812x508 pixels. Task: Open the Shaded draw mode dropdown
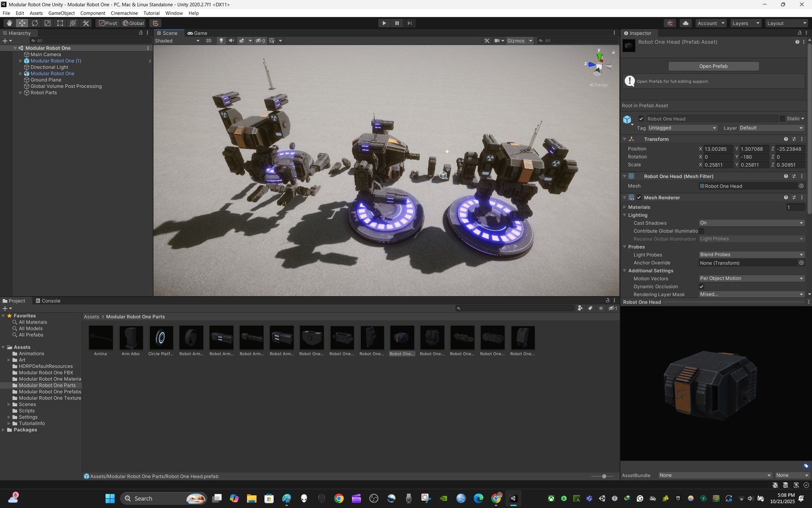pyautogui.click(x=177, y=40)
